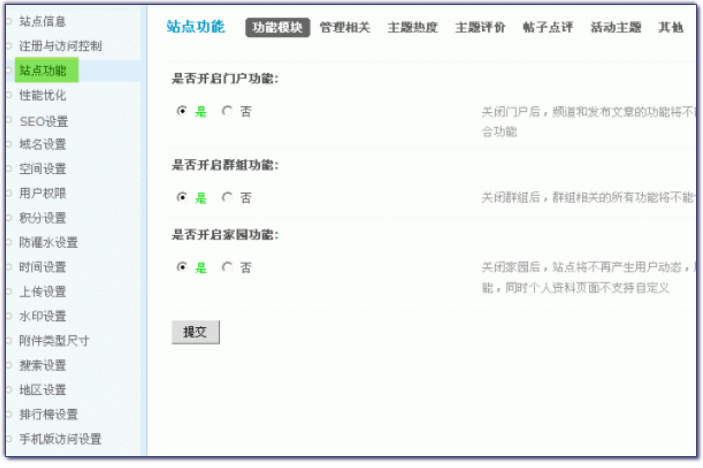Open 站点信息 in the sidebar
The image size is (703, 468).
43,21
